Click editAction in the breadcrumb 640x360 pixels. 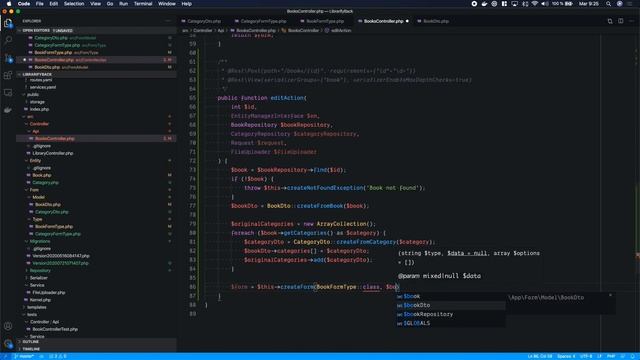[341, 31]
